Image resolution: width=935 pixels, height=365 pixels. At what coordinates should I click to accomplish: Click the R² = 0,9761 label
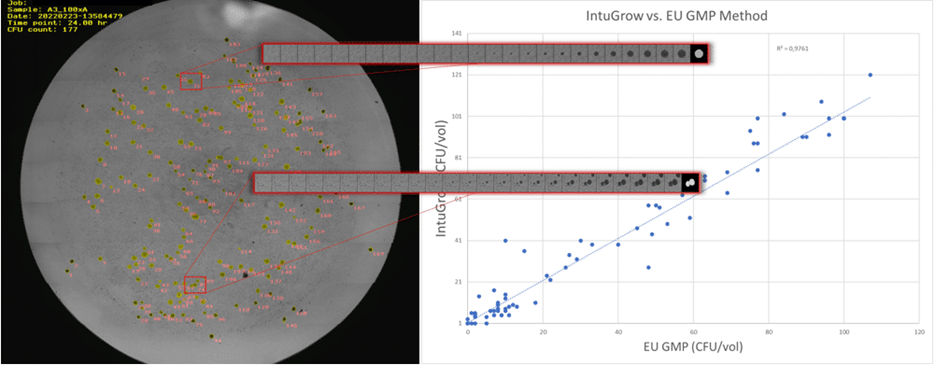click(x=793, y=50)
